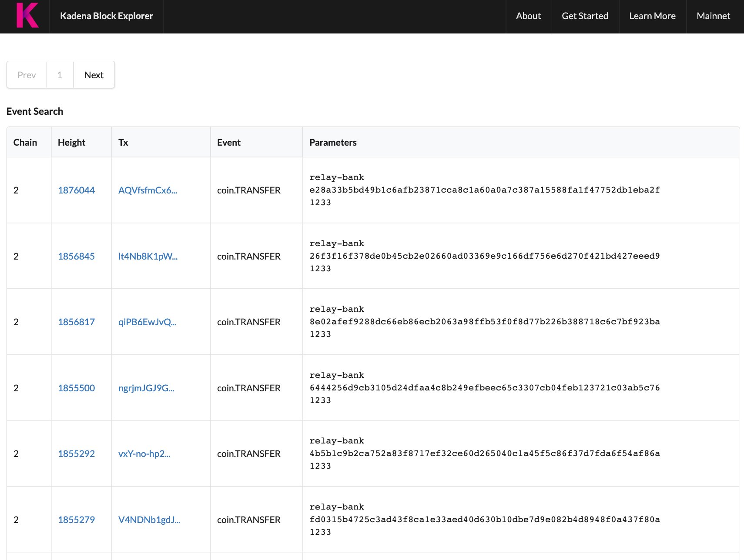Image resolution: width=744 pixels, height=560 pixels.
Task: Click the Prev pagination button
Action: pyautogui.click(x=26, y=74)
